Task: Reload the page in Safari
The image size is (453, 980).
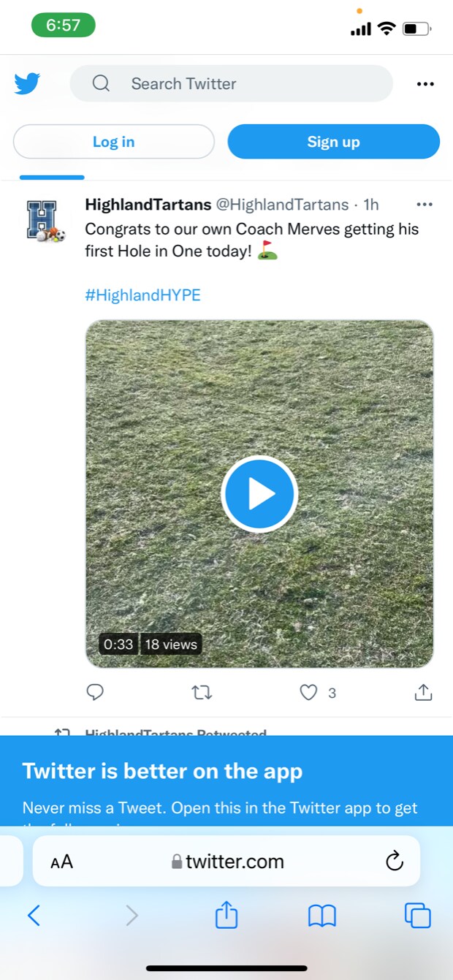Action: 395,861
